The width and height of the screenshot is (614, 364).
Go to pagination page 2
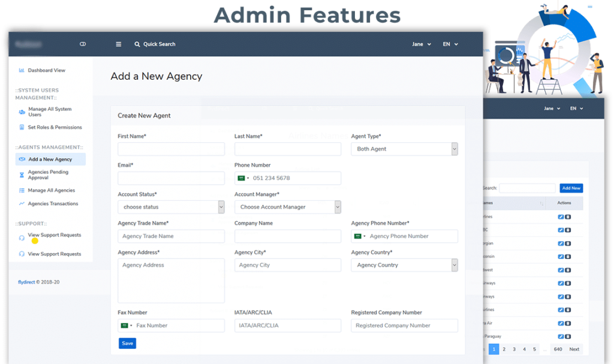[504, 349]
